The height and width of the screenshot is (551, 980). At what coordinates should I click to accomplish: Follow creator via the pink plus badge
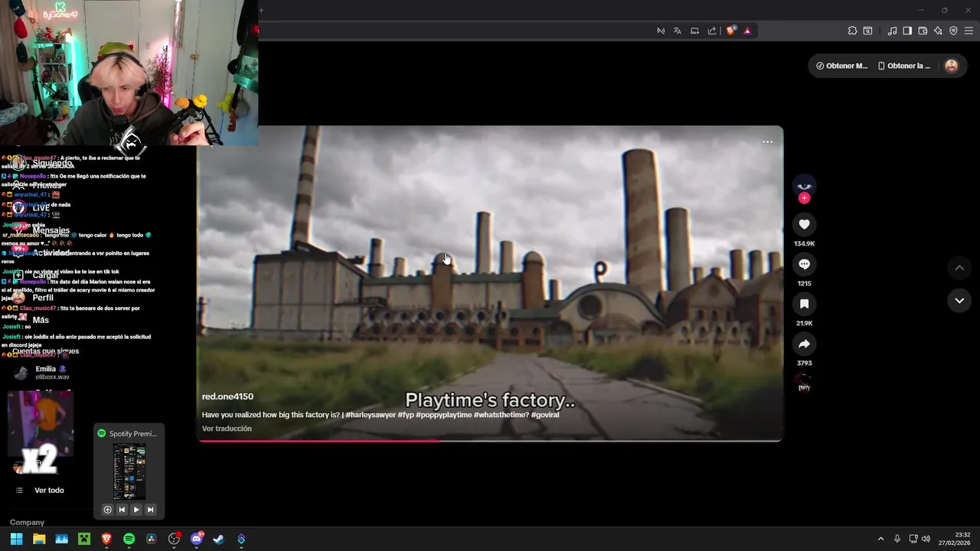coord(804,198)
